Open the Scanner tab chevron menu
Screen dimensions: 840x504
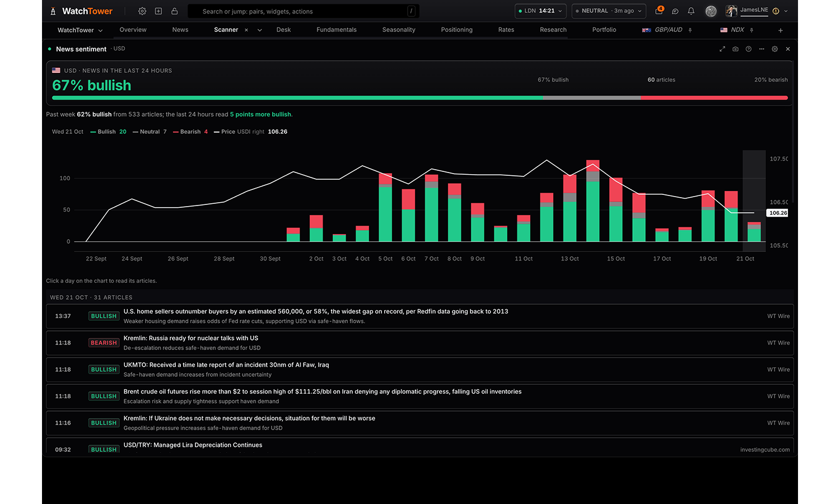(x=260, y=30)
